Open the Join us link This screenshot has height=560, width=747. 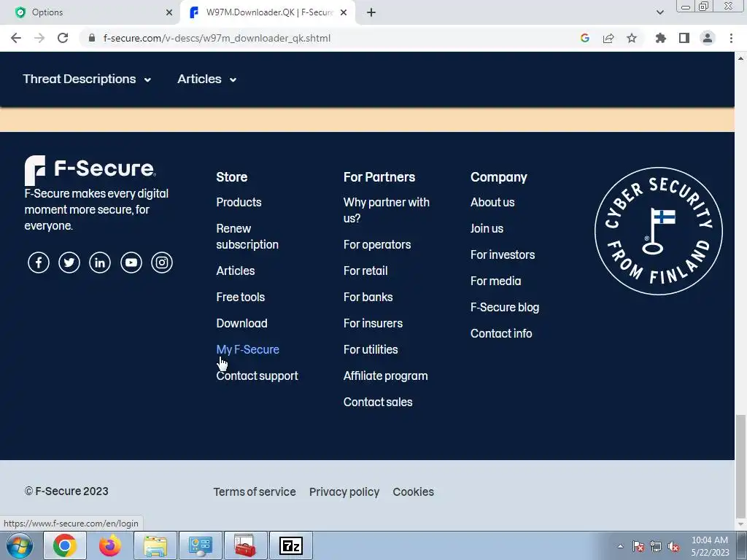[487, 228]
